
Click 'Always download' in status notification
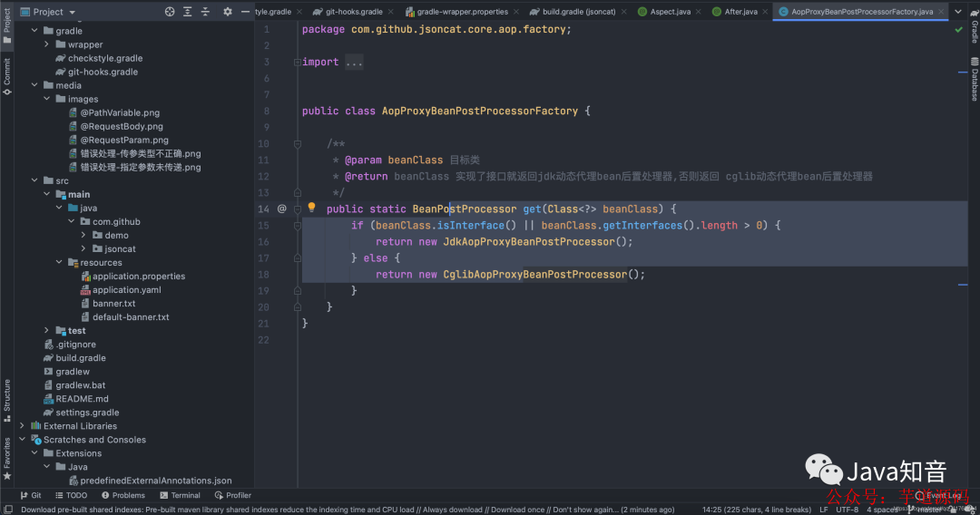[451, 510]
